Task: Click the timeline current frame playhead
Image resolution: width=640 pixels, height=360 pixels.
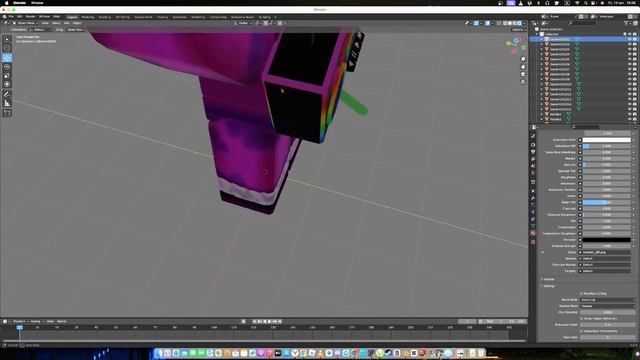Action: [x=20, y=327]
